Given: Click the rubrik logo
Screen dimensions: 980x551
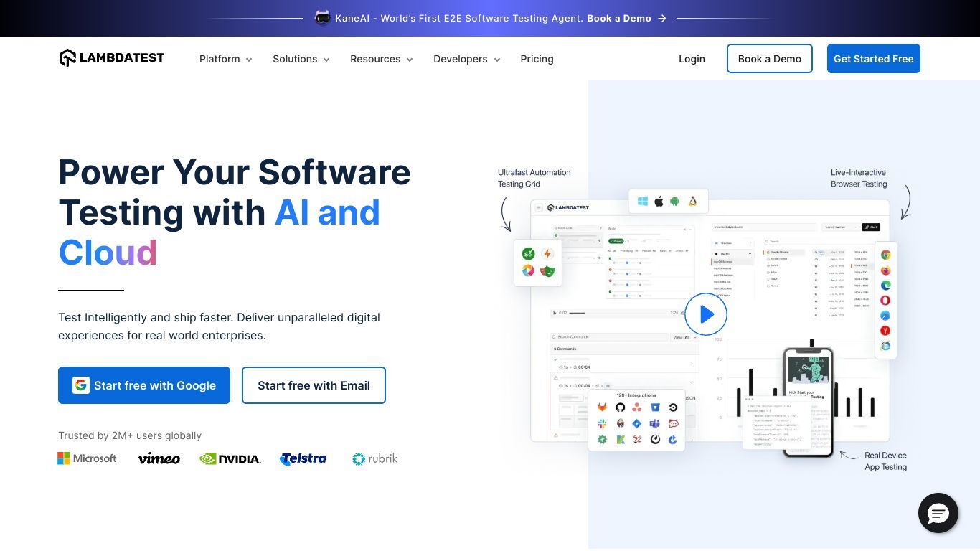Looking at the screenshot, I should point(374,458).
